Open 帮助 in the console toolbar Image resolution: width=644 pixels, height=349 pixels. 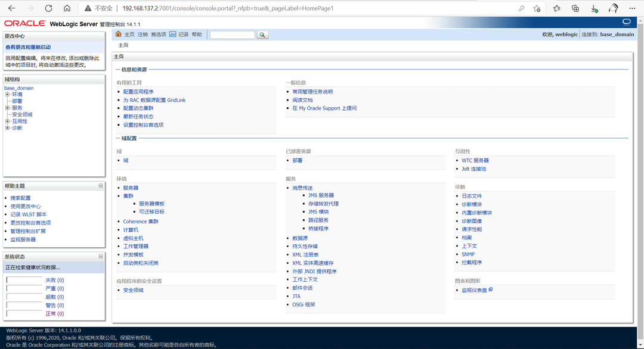pyautogui.click(x=197, y=35)
